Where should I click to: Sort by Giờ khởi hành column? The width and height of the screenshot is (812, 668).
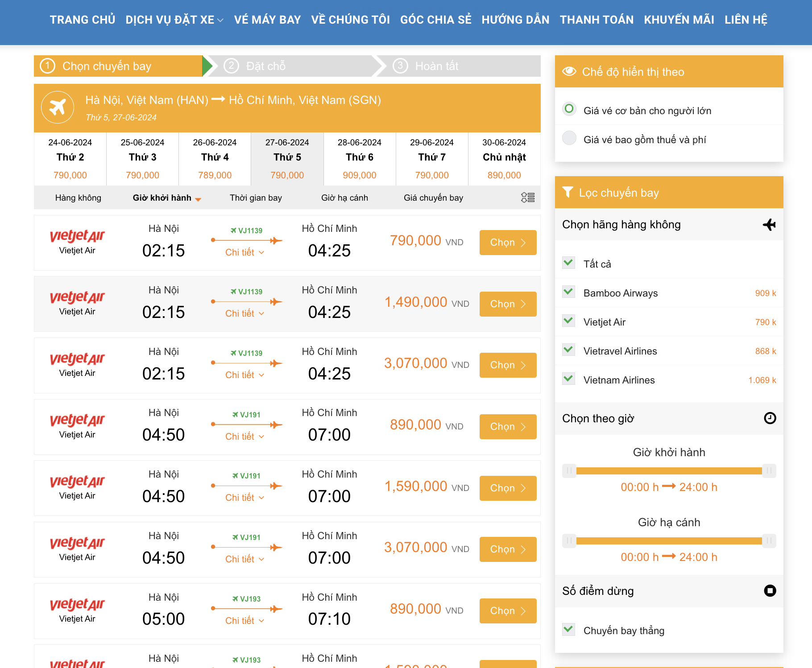[166, 198]
